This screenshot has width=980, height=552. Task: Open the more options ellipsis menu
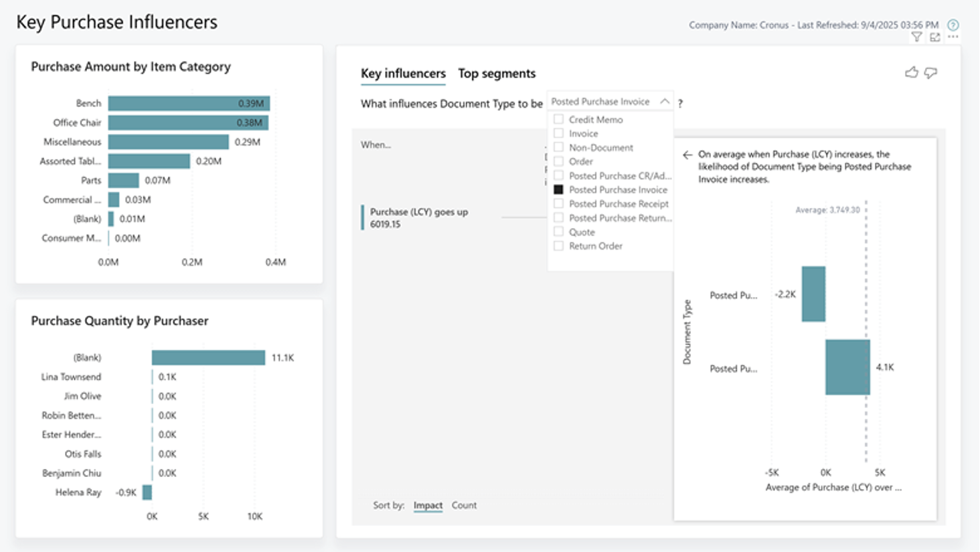coord(953,37)
